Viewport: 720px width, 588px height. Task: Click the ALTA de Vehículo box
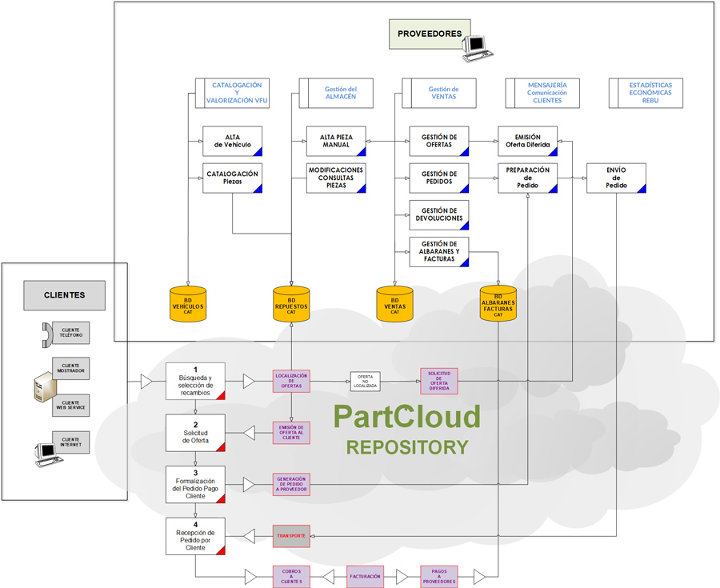click(x=232, y=142)
